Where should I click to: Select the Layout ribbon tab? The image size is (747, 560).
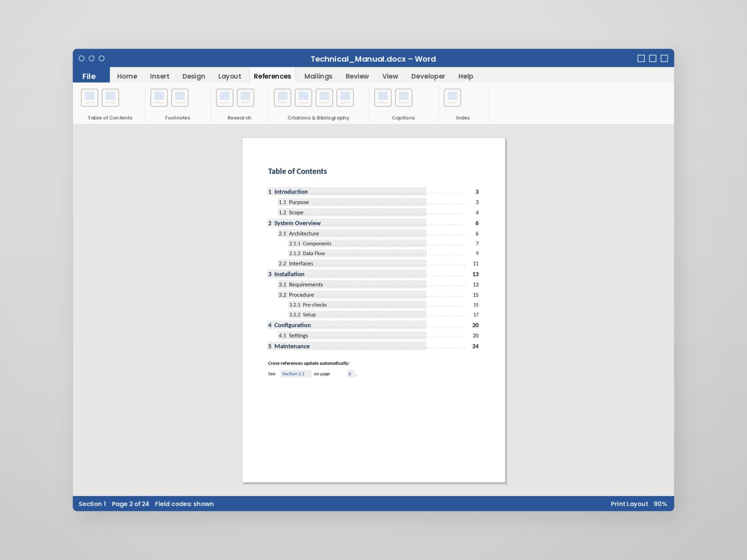point(230,76)
